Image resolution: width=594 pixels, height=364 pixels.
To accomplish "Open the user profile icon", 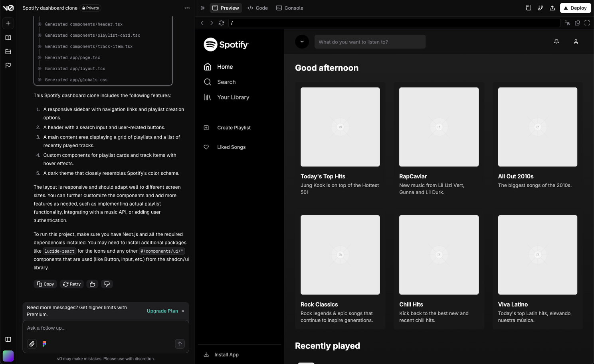I will [576, 42].
